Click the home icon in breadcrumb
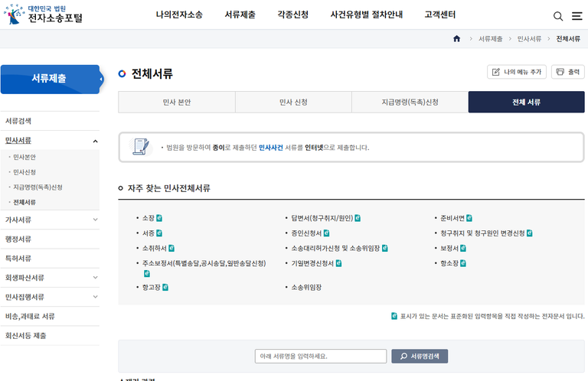The height and width of the screenshot is (381, 588). click(x=457, y=38)
